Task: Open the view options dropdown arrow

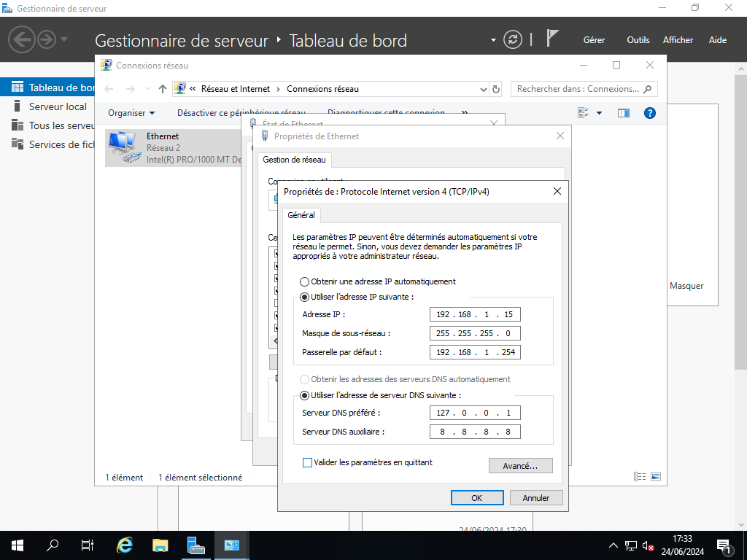Action: (x=599, y=113)
